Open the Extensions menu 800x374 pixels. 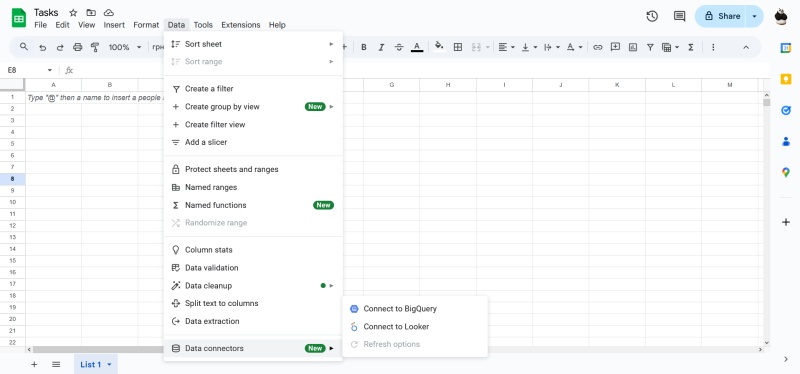241,25
